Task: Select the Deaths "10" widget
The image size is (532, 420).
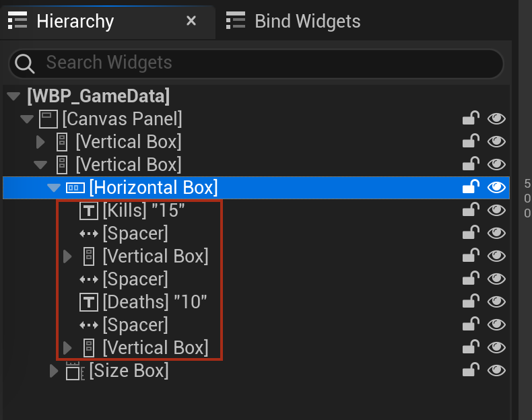Action: coord(155,302)
